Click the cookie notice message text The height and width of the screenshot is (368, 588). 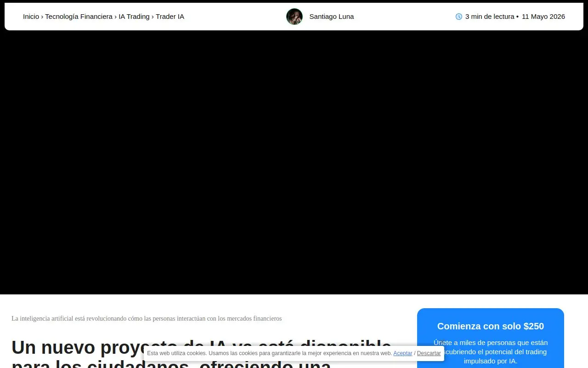269,353
